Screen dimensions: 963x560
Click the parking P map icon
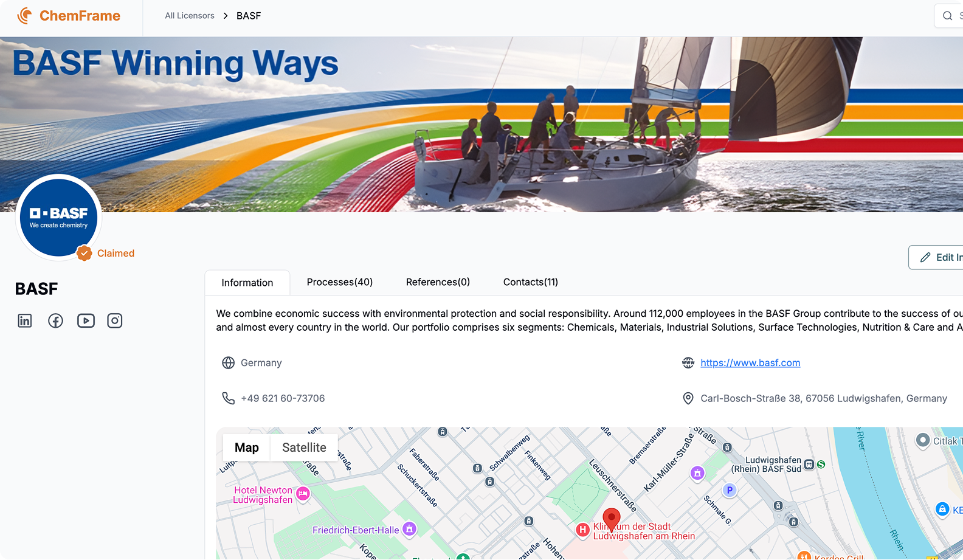pos(730,490)
